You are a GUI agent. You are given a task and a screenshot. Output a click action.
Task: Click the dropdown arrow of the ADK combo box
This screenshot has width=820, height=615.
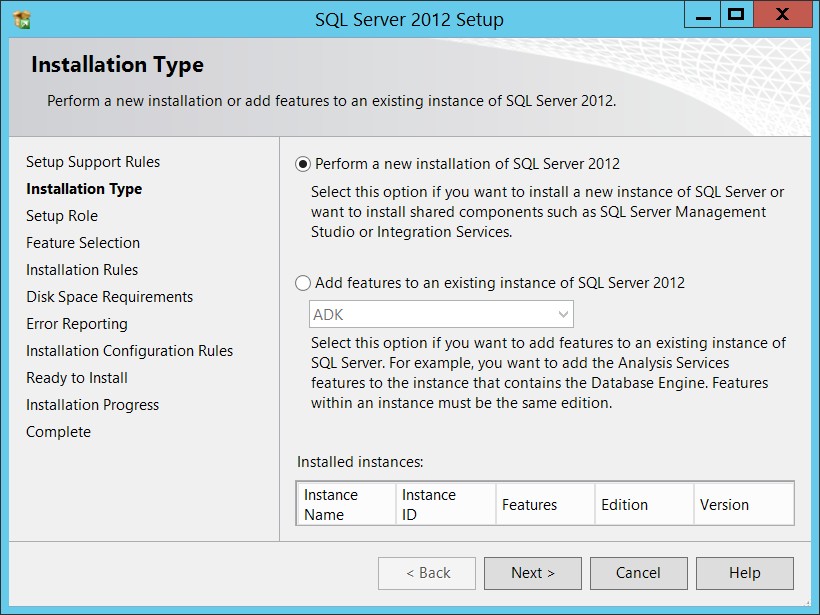[x=563, y=314]
